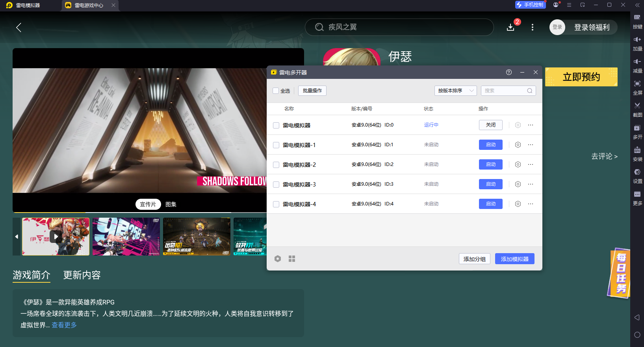Image resolution: width=644 pixels, height=347 pixels.
Task: Check the 全选 select-all checkbox
Action: pyautogui.click(x=276, y=91)
